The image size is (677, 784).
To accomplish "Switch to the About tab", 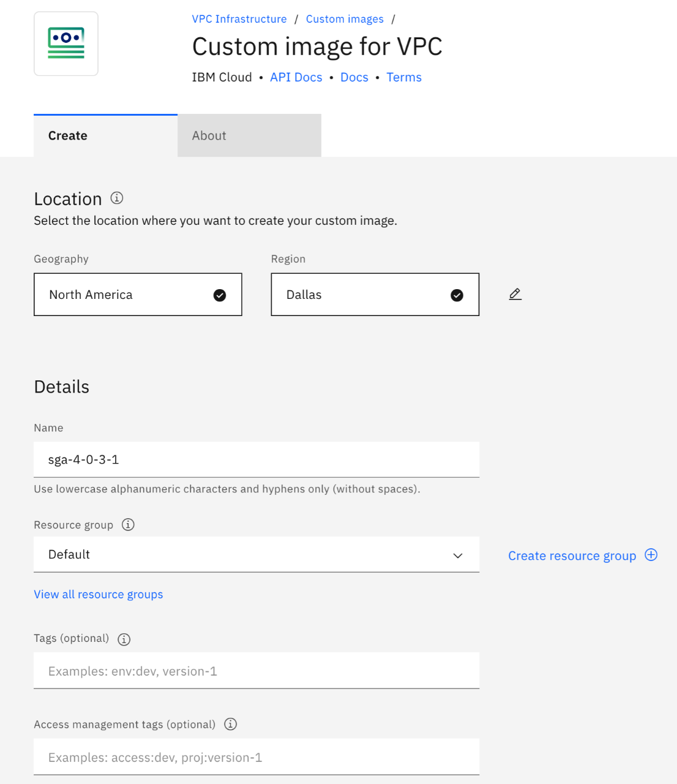I will [249, 135].
